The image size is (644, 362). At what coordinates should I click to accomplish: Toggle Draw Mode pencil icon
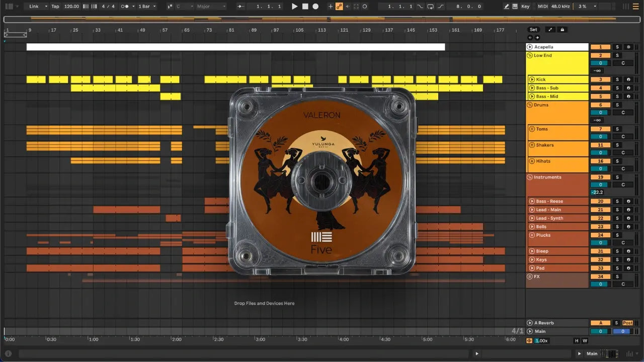[x=507, y=7]
